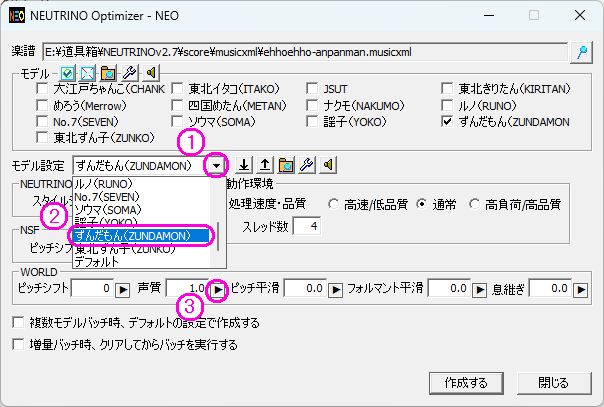
Task: Choose デフォルト in the dropdown list
Action: [x=141, y=262]
